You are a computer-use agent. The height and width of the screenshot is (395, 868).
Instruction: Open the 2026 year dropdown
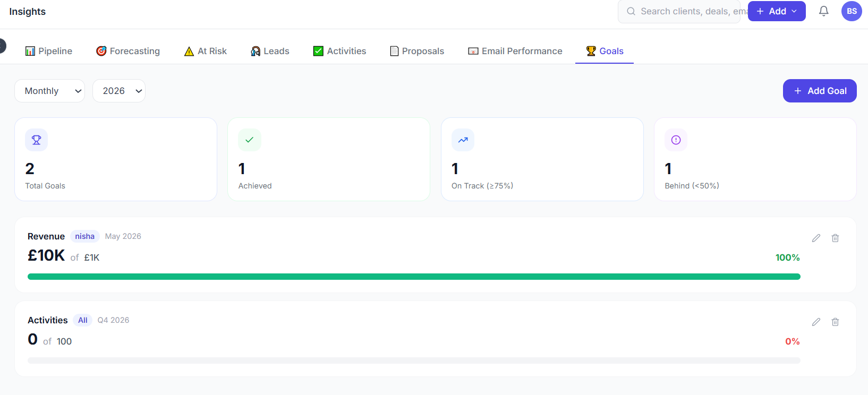[119, 91]
